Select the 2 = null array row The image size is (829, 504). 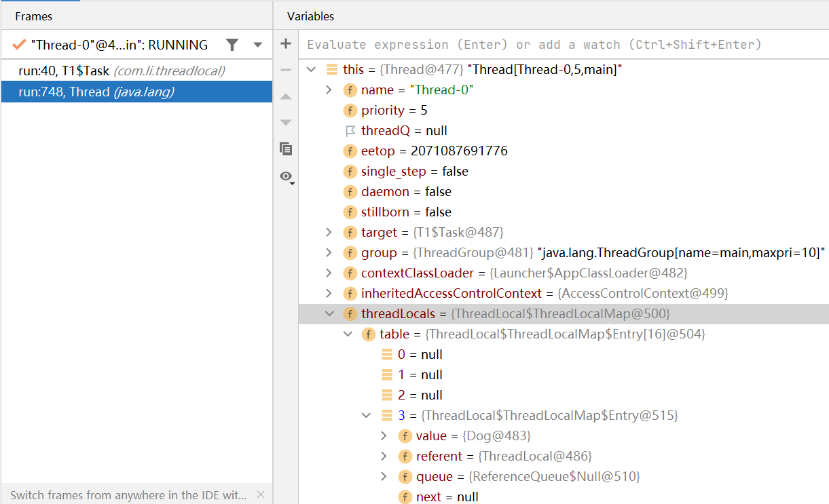[x=564, y=395]
